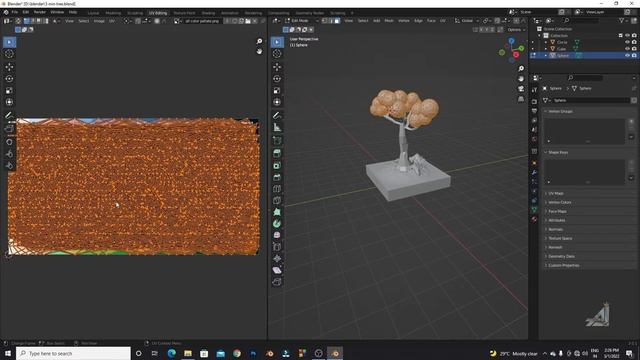
Task: Disable Sphere in renders via camera icon
Action: click(x=634, y=55)
